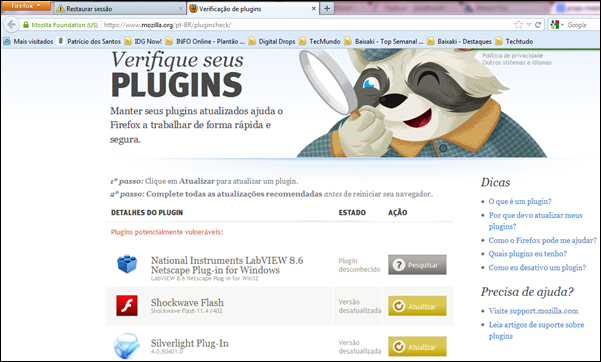601x362 pixels.
Task: Click the Política de privacidade link
Action: [x=512, y=56]
